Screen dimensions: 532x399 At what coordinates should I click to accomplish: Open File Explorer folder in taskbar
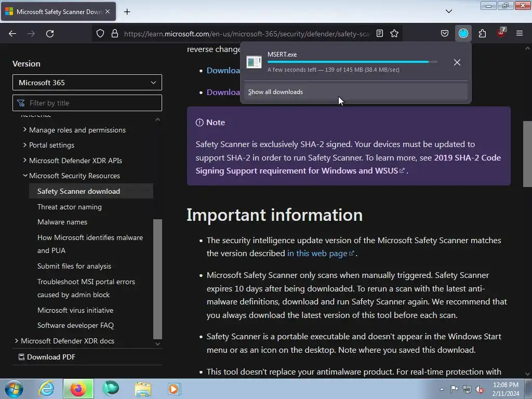click(x=143, y=389)
